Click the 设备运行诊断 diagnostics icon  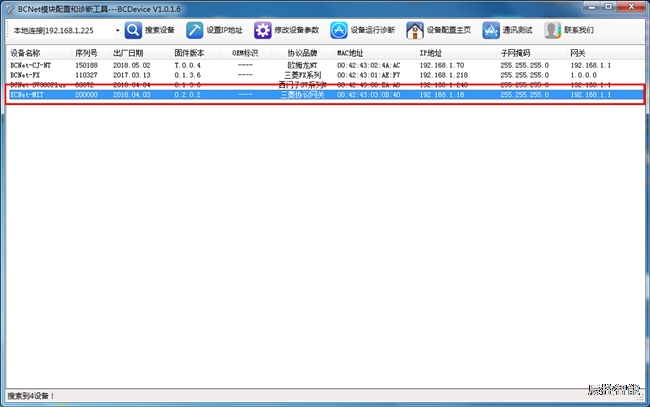click(x=339, y=30)
